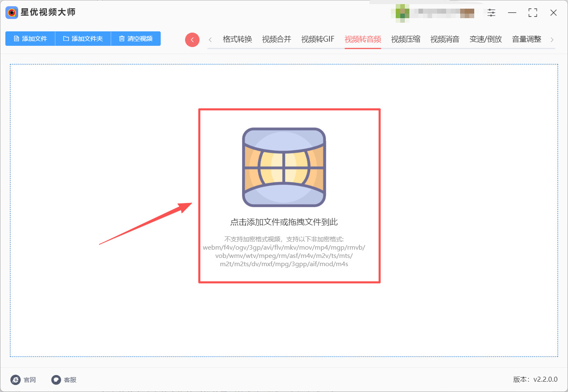
Task: Minimize the application window
Action: click(512, 13)
